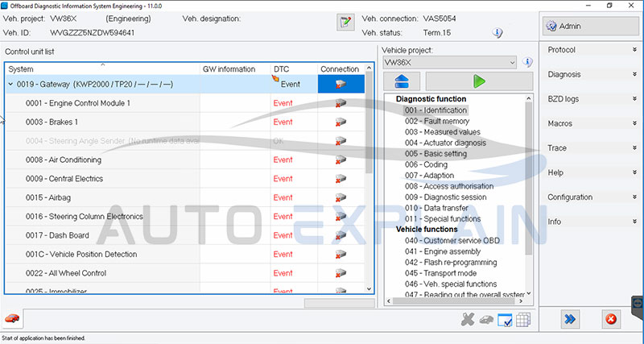Screen dimensions: 644x344
Task: Select 045 - Transport mode function
Action: point(440,273)
